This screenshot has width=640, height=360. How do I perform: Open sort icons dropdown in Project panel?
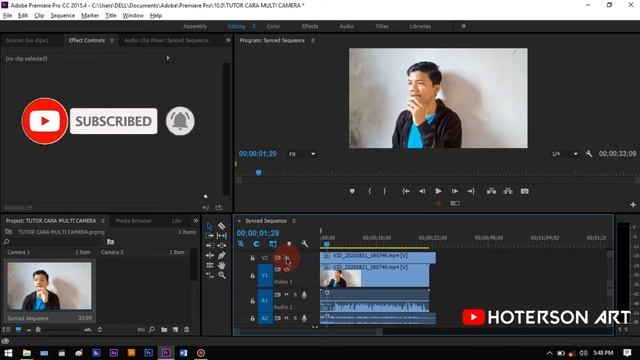[100, 329]
